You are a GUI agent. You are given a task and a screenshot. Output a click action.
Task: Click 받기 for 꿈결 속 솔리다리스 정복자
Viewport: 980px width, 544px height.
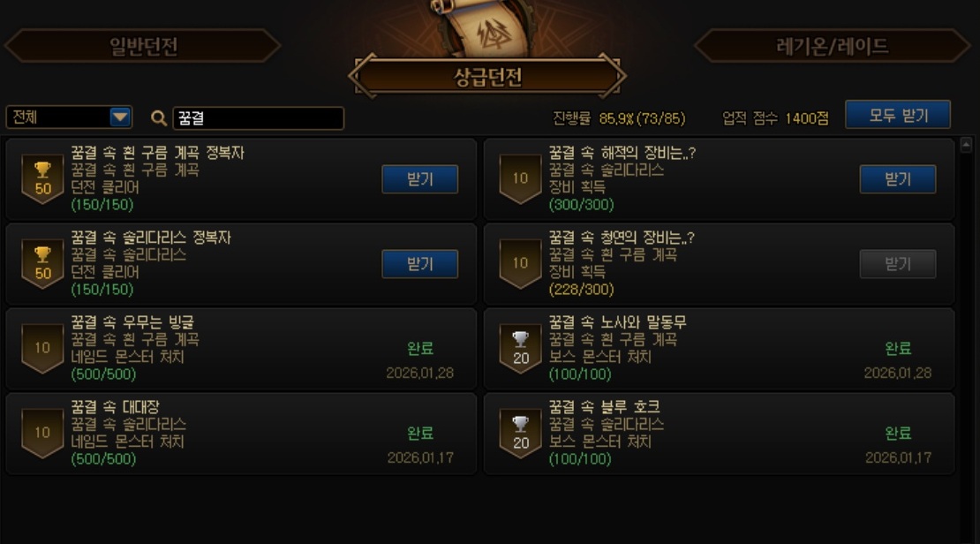click(x=420, y=264)
